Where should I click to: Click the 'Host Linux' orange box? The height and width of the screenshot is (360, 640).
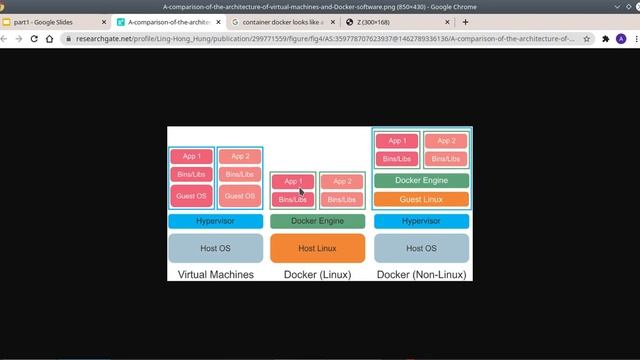point(318,248)
